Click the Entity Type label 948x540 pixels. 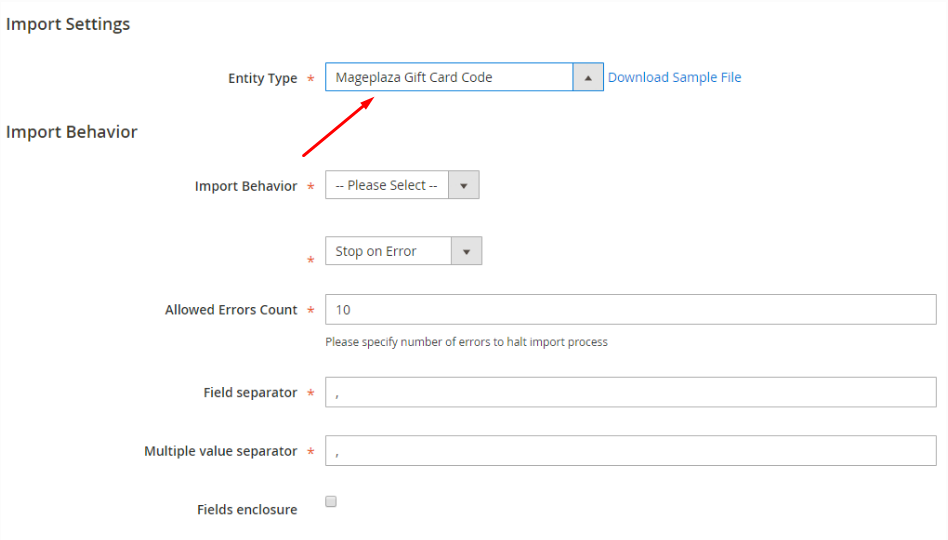pyautogui.click(x=262, y=79)
